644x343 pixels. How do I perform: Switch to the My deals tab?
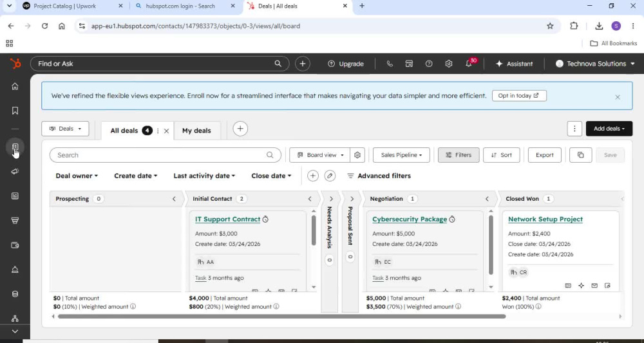pos(196,131)
